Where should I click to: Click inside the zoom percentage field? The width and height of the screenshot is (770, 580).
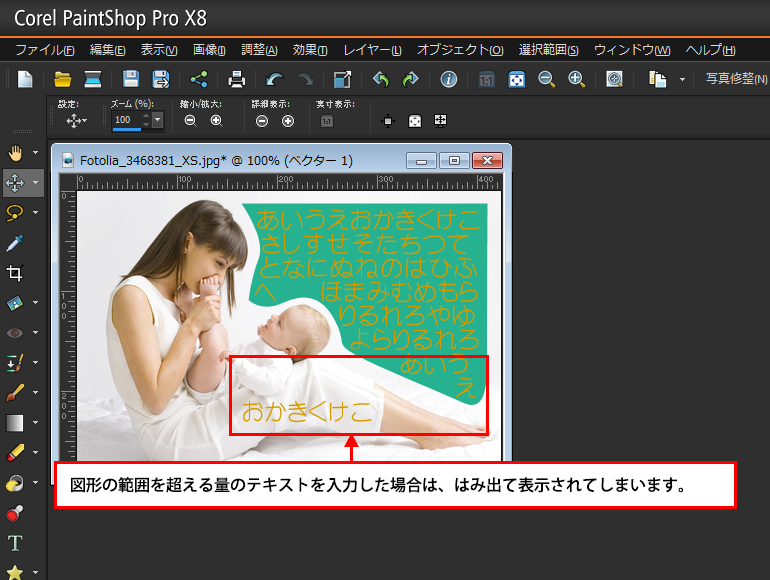pyautogui.click(x=127, y=119)
